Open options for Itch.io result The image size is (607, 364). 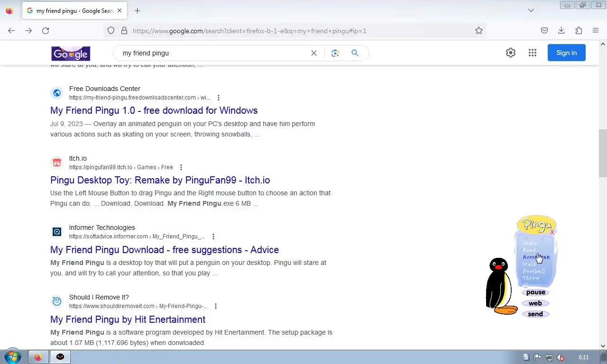[x=181, y=167]
